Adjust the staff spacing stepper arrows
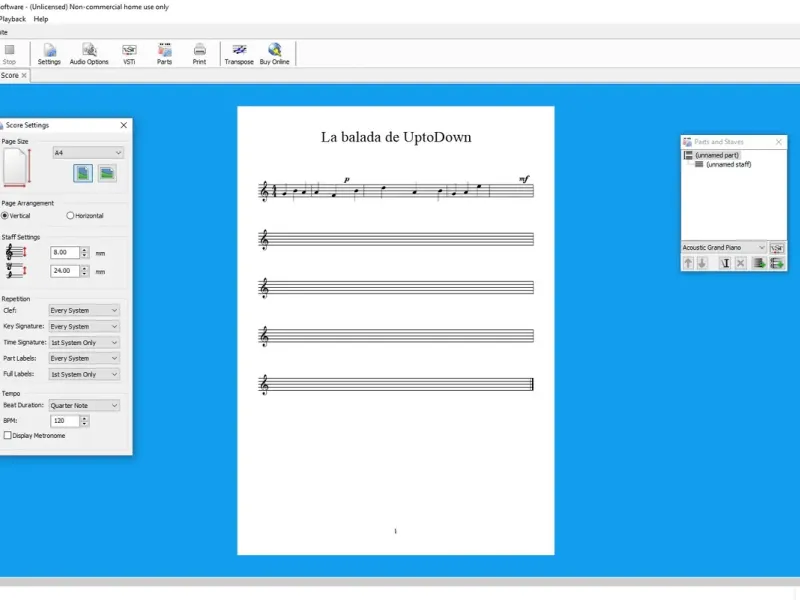The image size is (800, 600). tap(85, 271)
